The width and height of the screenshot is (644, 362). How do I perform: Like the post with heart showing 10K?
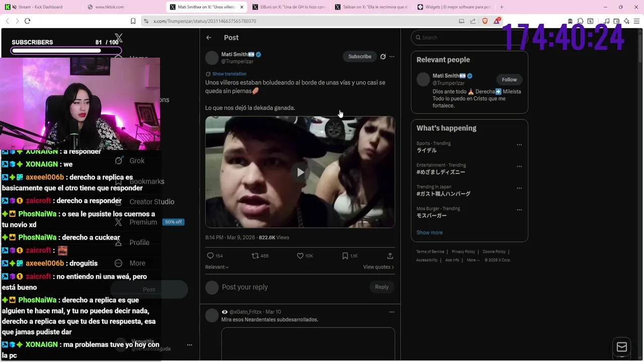pos(300,256)
